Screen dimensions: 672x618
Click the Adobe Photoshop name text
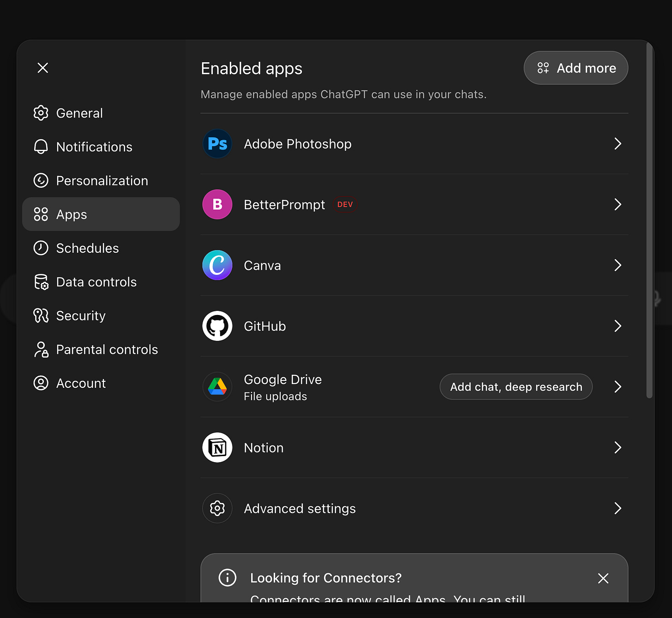pyautogui.click(x=298, y=144)
